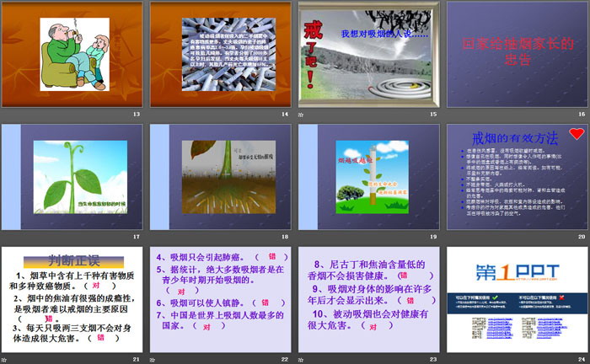This screenshot has width=590, height=364.
Task: Click question text 4、吸烟只会引起肺癌
Action: 201,257
